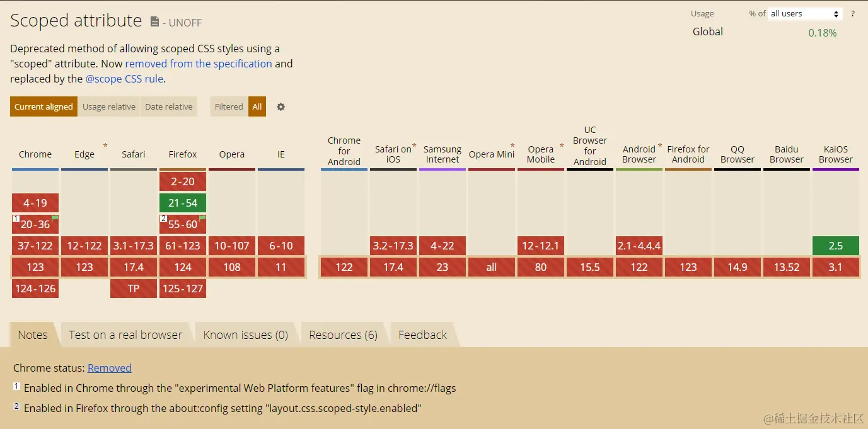Select the All browsers option
The image size is (868, 429).
(257, 107)
